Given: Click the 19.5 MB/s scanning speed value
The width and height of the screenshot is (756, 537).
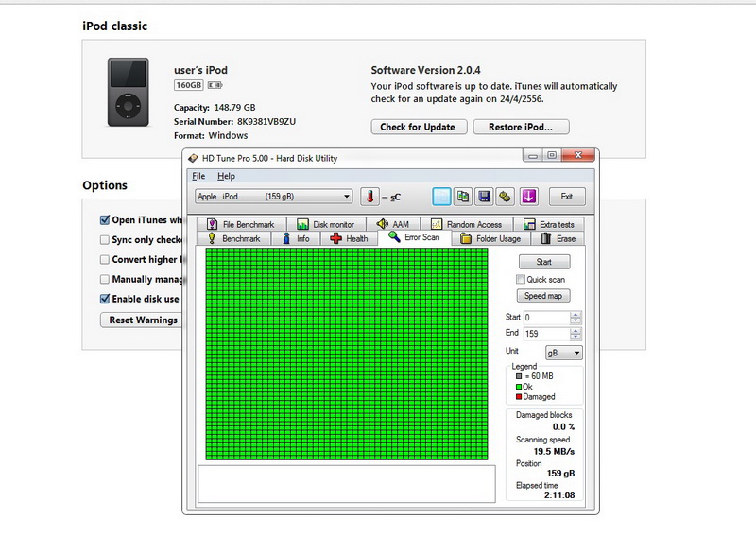Looking at the screenshot, I should [554, 452].
